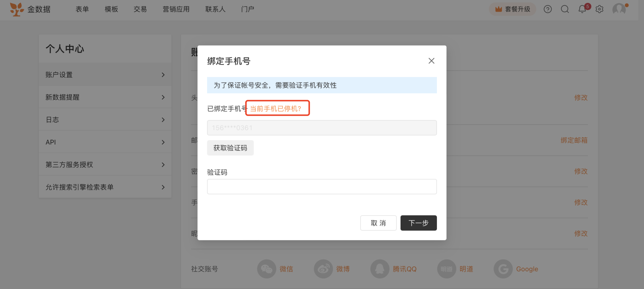This screenshot has width=644, height=289.
Task: Click the 当前手机已停机? link
Action: click(276, 109)
